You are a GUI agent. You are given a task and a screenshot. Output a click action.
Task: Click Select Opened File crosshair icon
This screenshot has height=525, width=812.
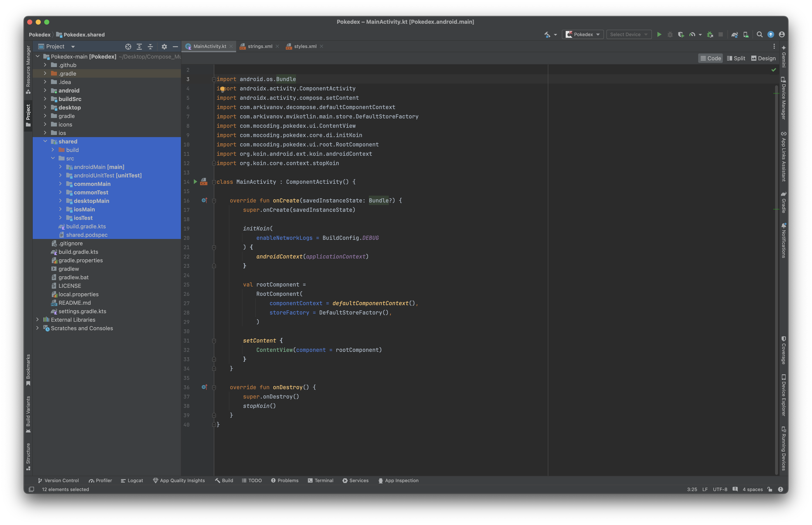(x=128, y=47)
